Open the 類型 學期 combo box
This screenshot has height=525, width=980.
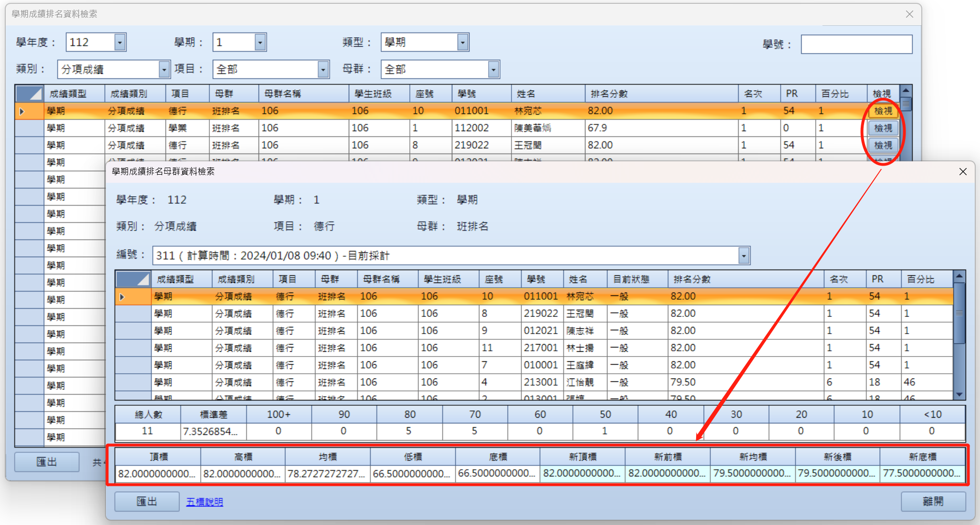[462, 42]
